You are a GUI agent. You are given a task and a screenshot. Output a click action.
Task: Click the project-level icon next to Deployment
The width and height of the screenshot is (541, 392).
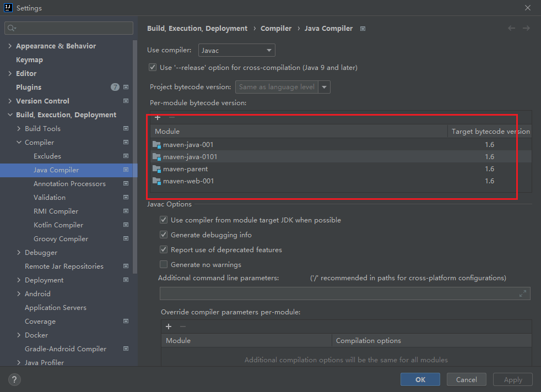coord(126,280)
